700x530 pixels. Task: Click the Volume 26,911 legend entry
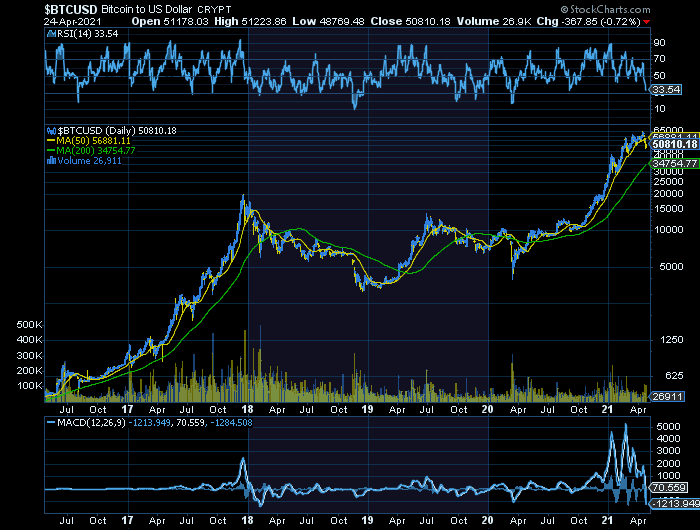(89, 160)
